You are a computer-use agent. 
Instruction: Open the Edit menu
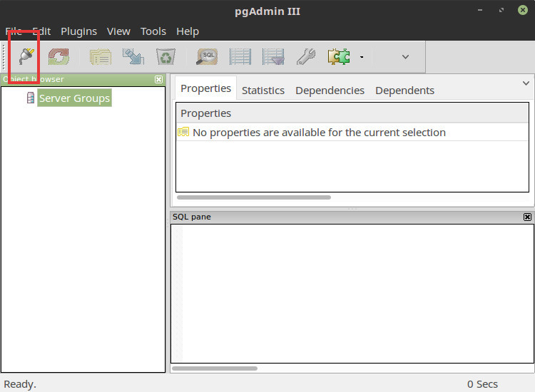[x=41, y=31]
